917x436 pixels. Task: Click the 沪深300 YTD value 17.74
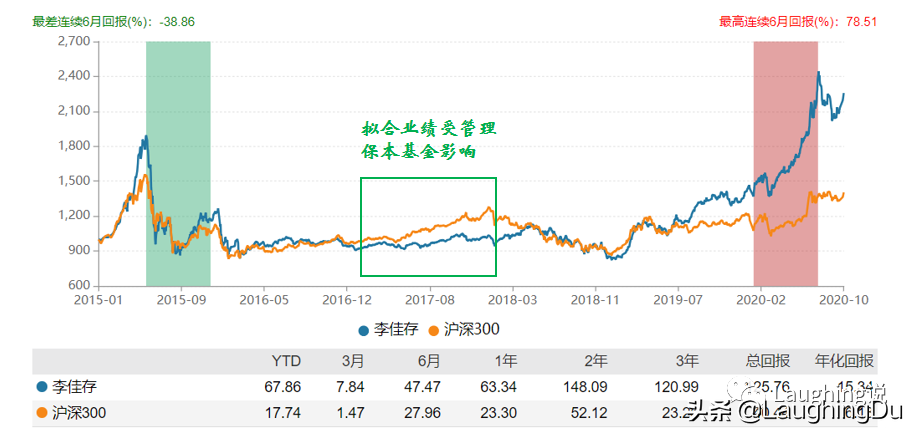point(282,414)
